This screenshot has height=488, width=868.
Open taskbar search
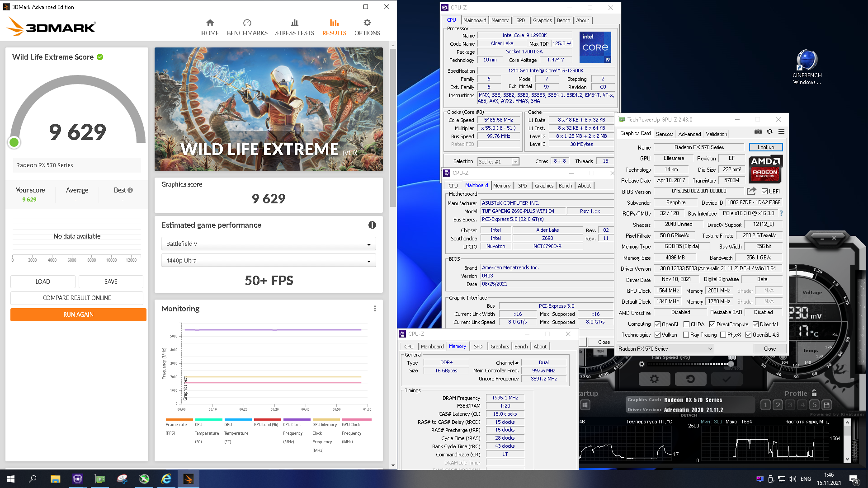click(x=33, y=479)
